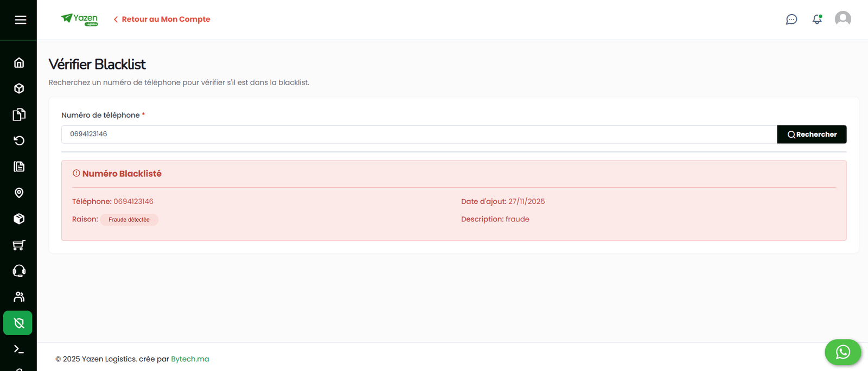
Task: Open the hamburger menu
Action: point(20,20)
